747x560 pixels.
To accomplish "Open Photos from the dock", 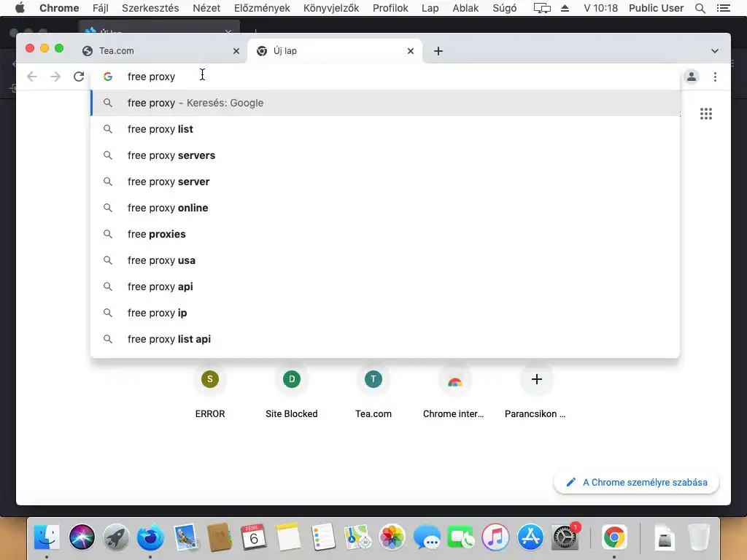I will [x=392, y=537].
